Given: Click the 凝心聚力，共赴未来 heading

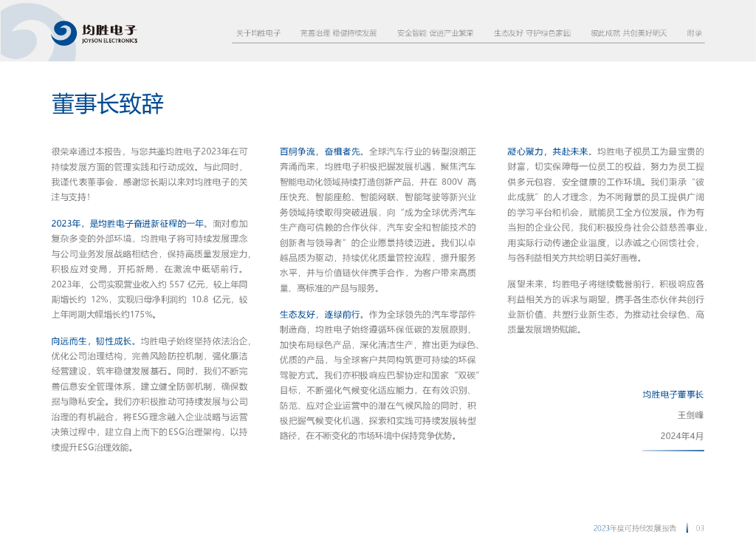Looking at the screenshot, I should pyautogui.click(x=547, y=152).
